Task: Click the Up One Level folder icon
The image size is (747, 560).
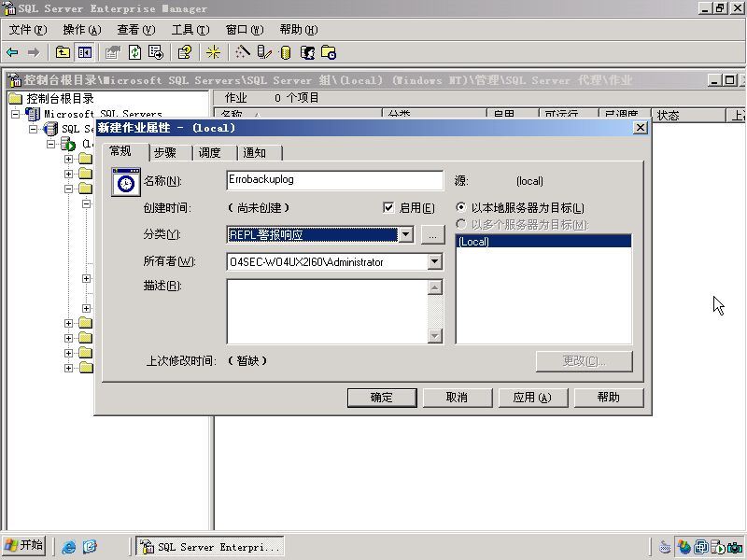Action: click(63, 52)
